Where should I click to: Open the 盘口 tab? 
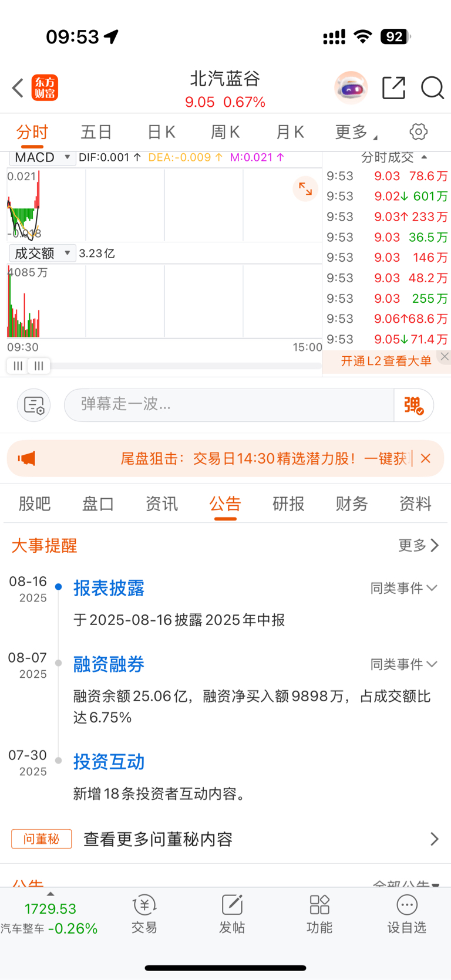click(98, 503)
